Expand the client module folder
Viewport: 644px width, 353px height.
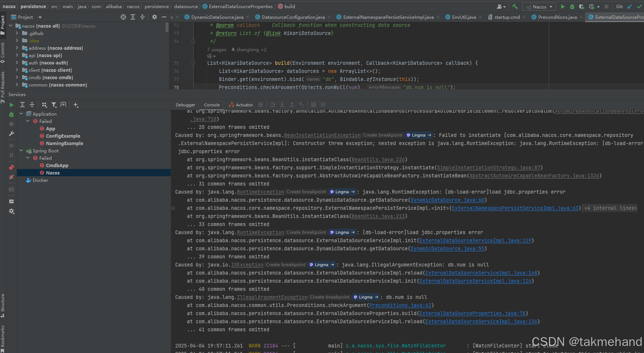point(17,70)
